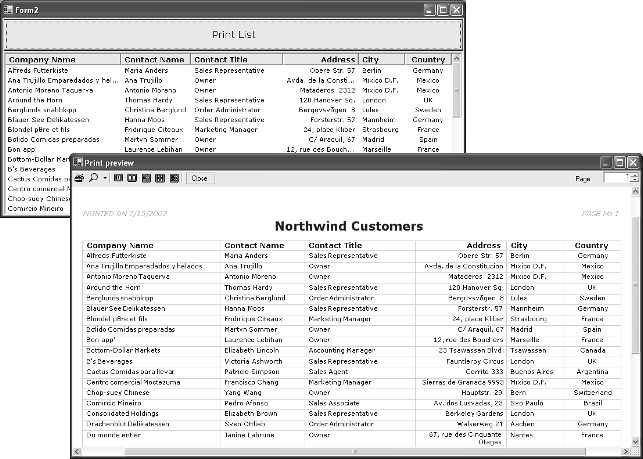This screenshot has height=459, width=643.
Task: Select the four pages layout icon
Action: [160, 178]
